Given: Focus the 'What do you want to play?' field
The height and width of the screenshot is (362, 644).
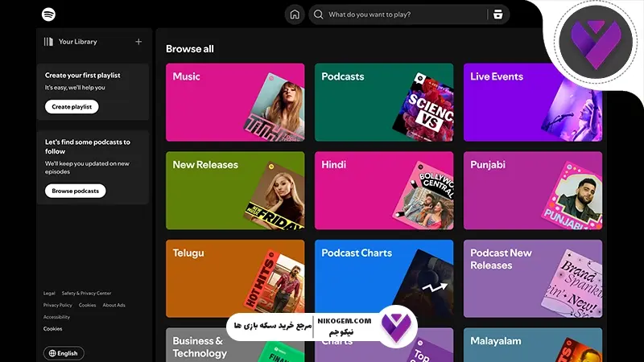Looking at the screenshot, I should [x=409, y=14].
